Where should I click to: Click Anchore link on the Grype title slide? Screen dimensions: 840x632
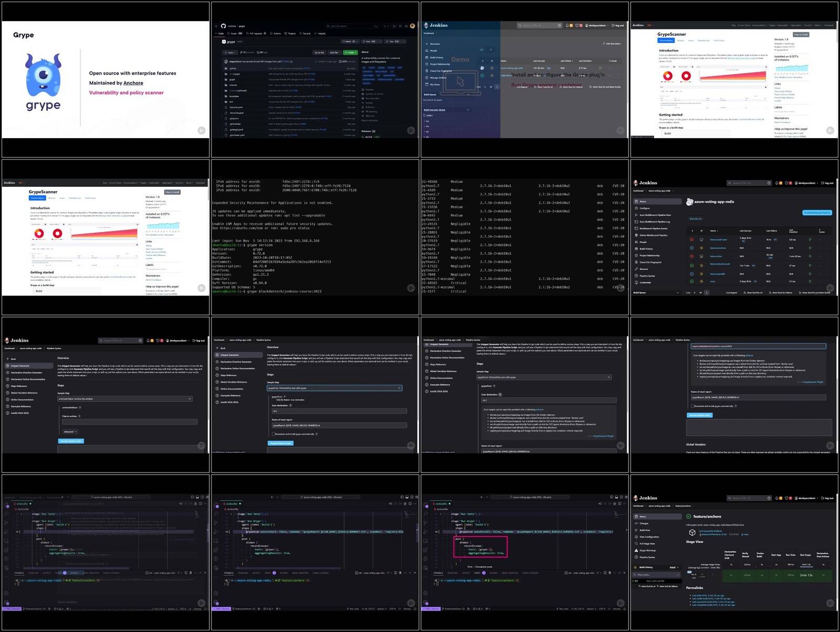pos(133,83)
